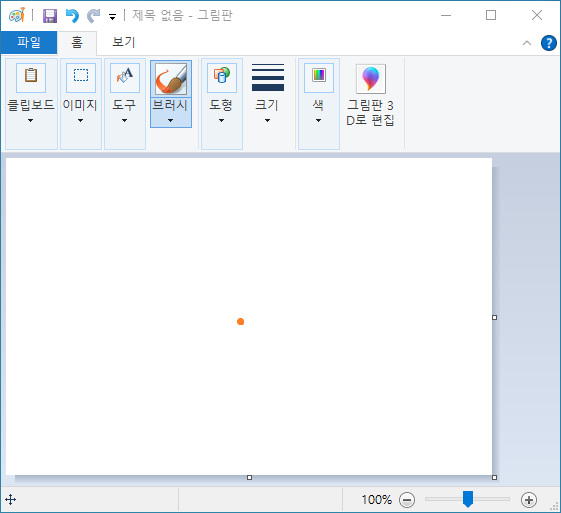Click the Paint app icon in title bar
The image size is (561, 513).
pos(17,15)
